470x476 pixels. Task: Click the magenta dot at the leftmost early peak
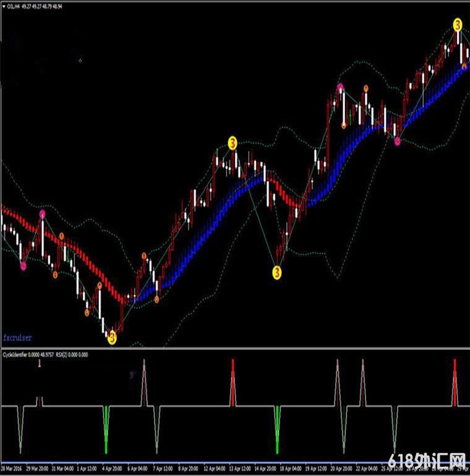[x=43, y=214]
